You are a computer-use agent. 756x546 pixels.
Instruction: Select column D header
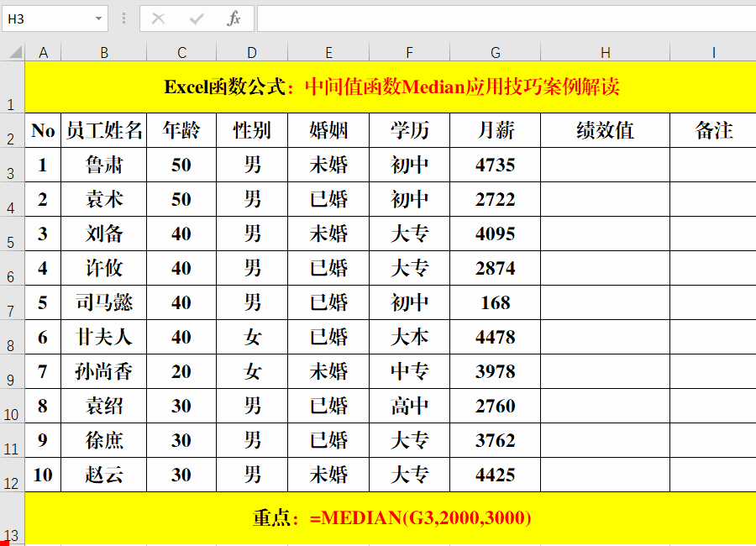click(x=252, y=52)
